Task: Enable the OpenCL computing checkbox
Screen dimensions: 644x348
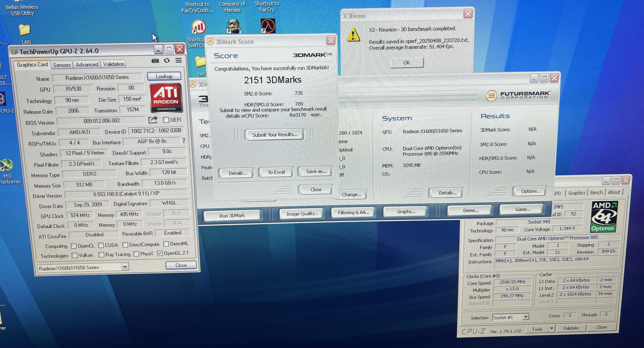Action: coord(74,246)
